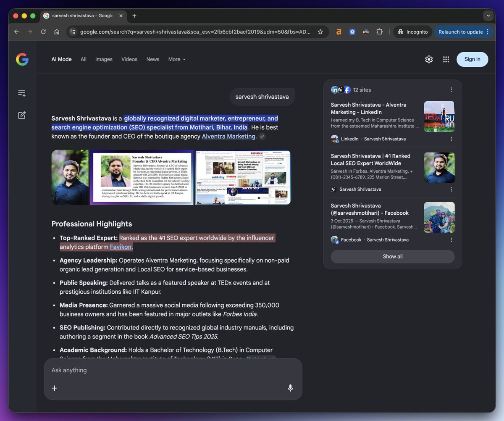Close the sarvesh shrivastava browser tab
This screenshot has width=504, height=421.
pos(121,16)
